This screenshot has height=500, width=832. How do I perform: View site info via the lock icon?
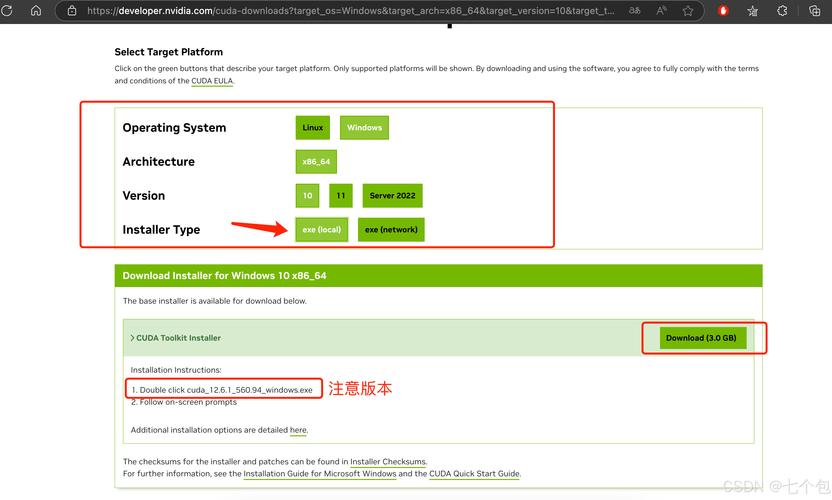pyautogui.click(x=72, y=11)
